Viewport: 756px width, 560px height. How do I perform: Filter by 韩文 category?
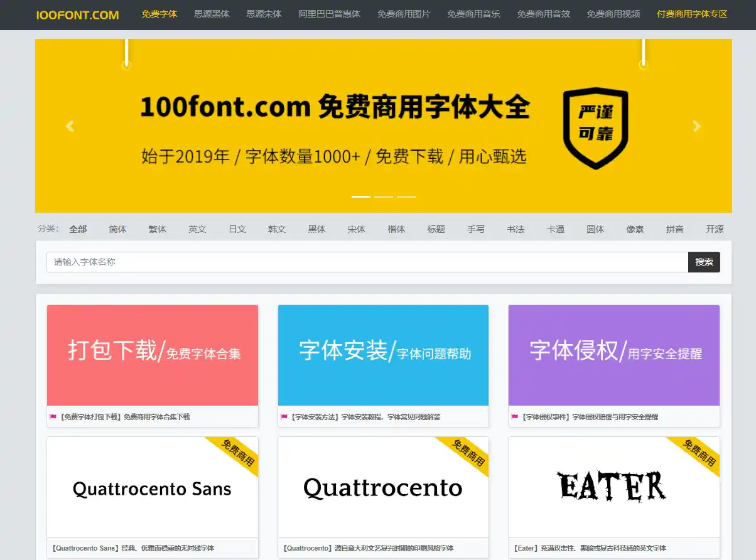pos(277,229)
